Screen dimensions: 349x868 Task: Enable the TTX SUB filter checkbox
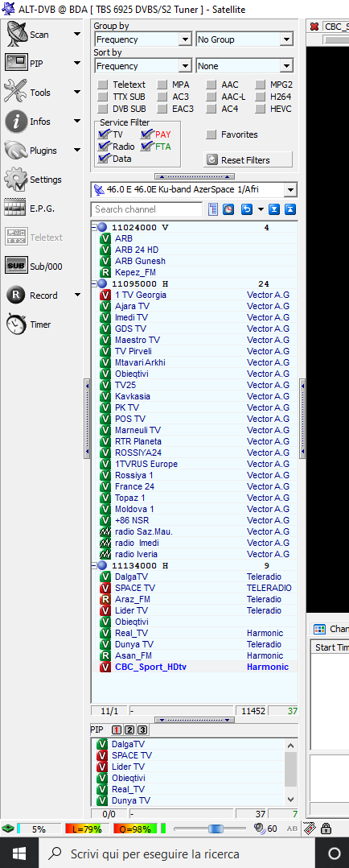pos(103,97)
